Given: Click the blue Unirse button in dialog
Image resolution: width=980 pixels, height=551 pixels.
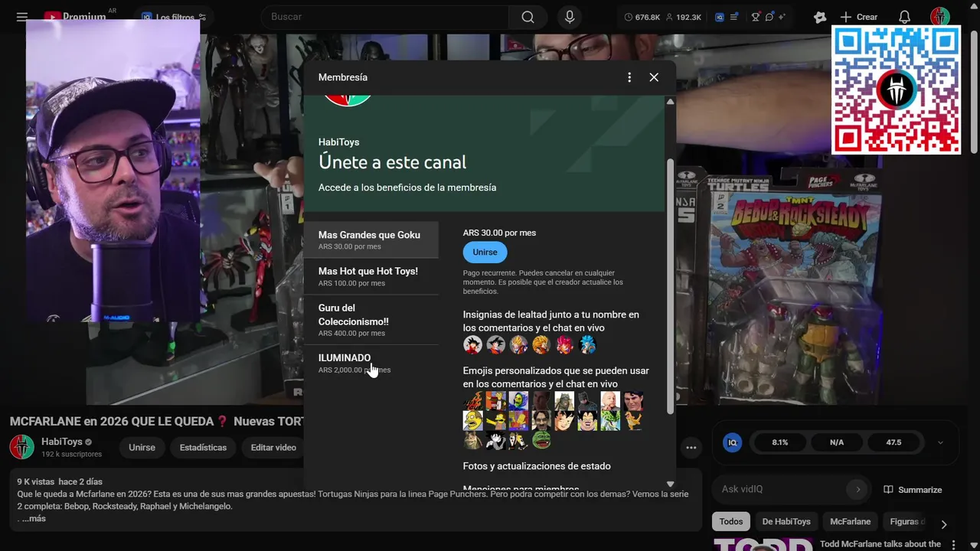Looking at the screenshot, I should pos(485,252).
